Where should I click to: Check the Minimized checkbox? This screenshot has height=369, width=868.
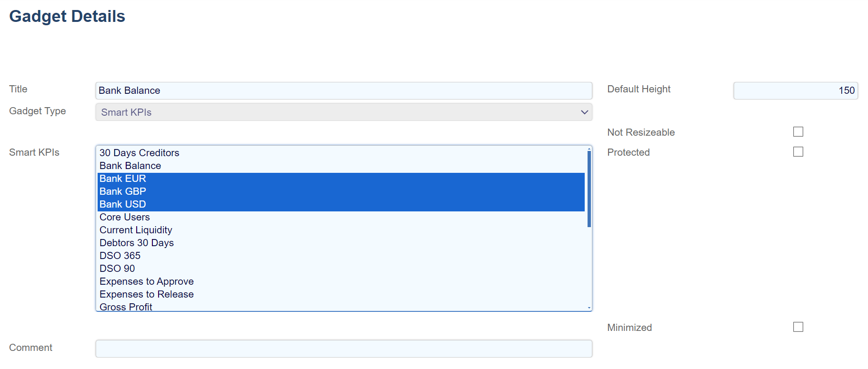798,327
